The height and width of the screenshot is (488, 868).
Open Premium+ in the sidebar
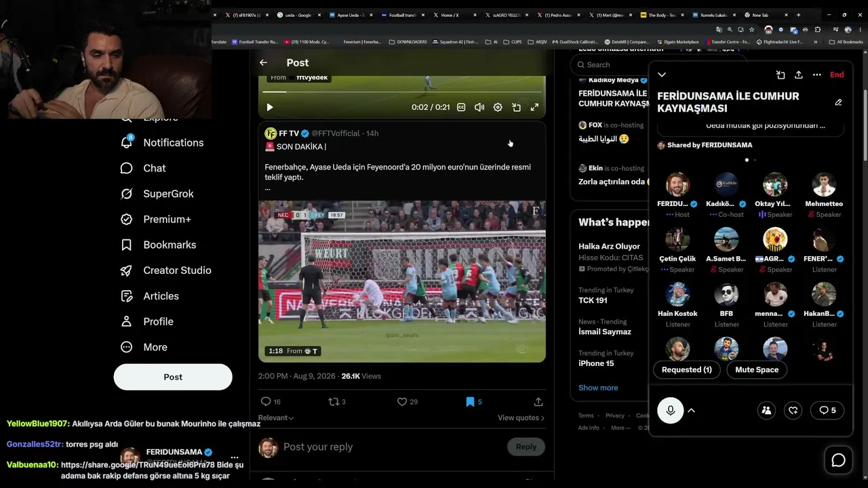point(155,219)
